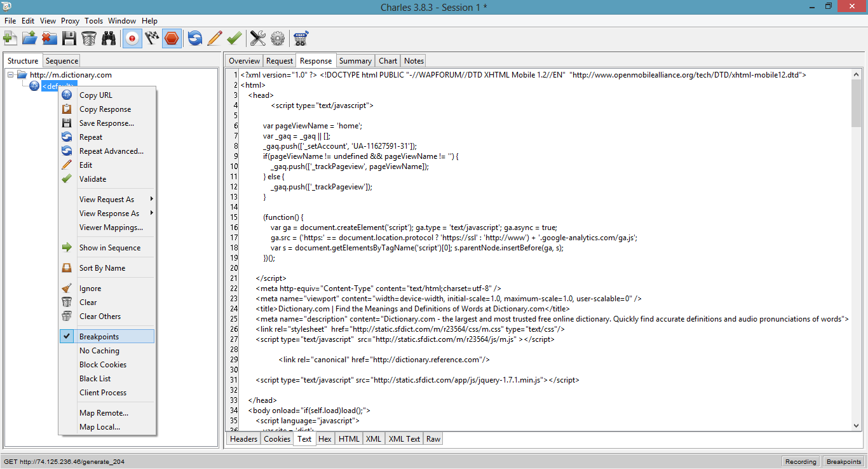This screenshot has height=469, width=868.
Task: Click the Edit pencil toolbar icon
Action: point(215,38)
